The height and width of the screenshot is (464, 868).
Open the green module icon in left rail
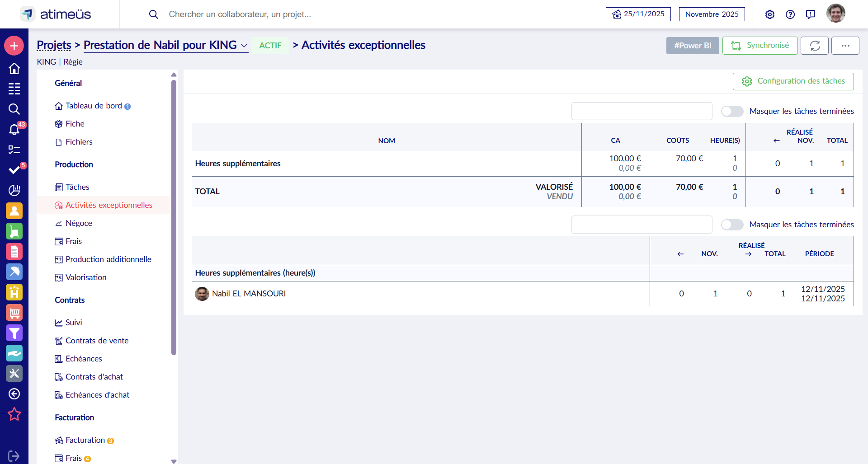point(14,231)
